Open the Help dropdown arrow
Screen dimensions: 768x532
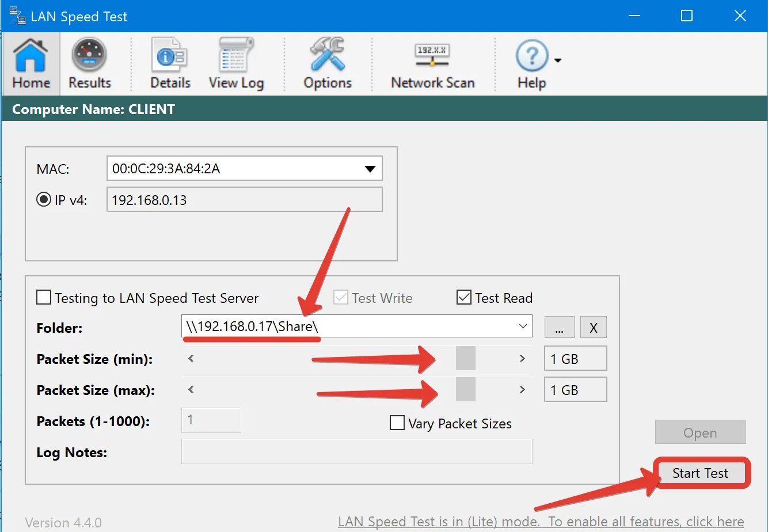(557, 59)
